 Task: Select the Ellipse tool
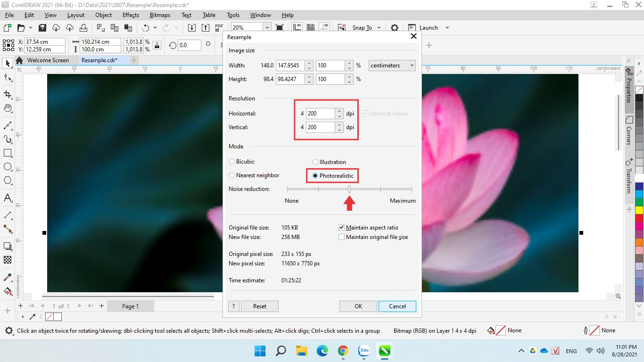tap(8, 167)
